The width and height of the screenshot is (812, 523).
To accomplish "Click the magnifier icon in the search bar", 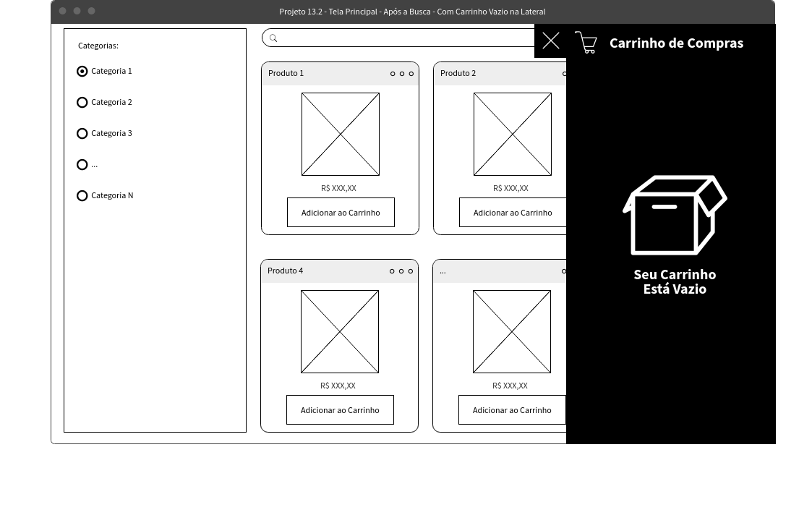I will [273, 38].
